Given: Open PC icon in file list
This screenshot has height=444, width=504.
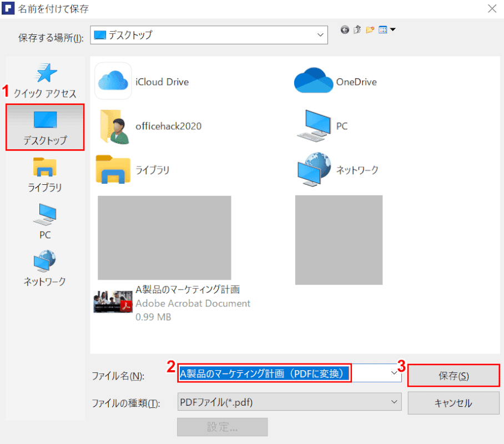Looking at the screenshot, I should point(314,126).
